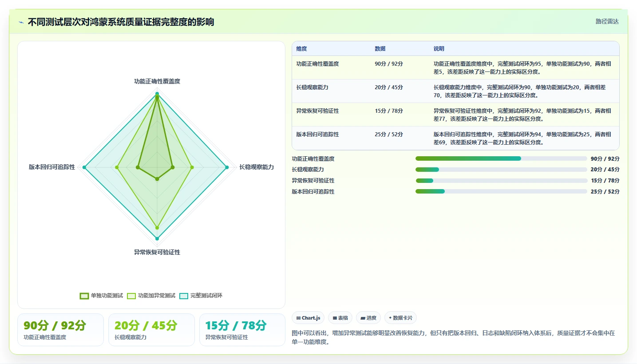The image size is (637, 364).
Task: Click table value 25分 / 52分
Action: coord(389,135)
